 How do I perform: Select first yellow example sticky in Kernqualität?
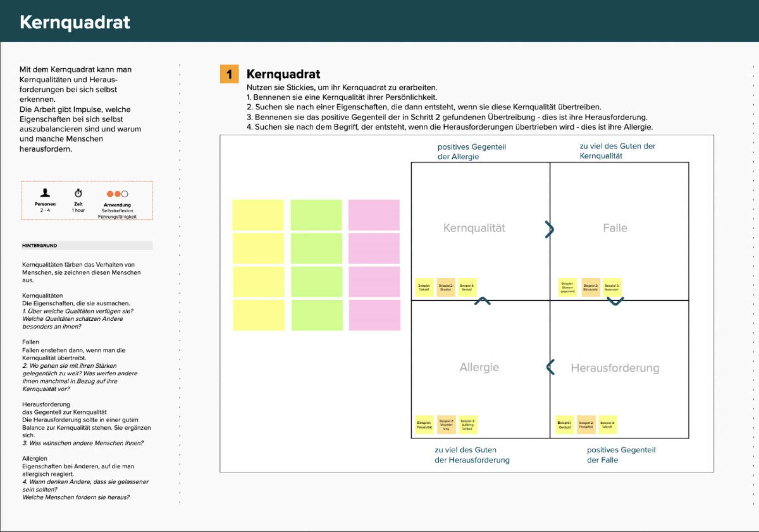[424, 287]
